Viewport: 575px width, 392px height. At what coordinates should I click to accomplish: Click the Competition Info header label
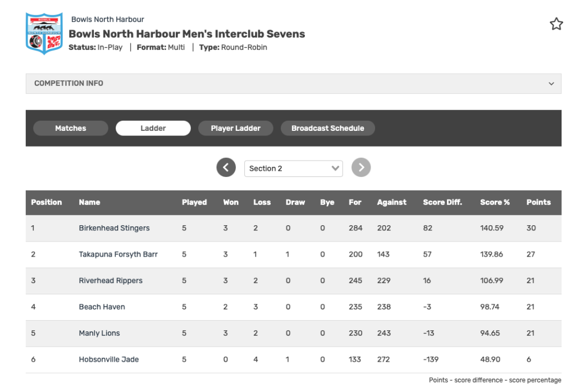69,84
